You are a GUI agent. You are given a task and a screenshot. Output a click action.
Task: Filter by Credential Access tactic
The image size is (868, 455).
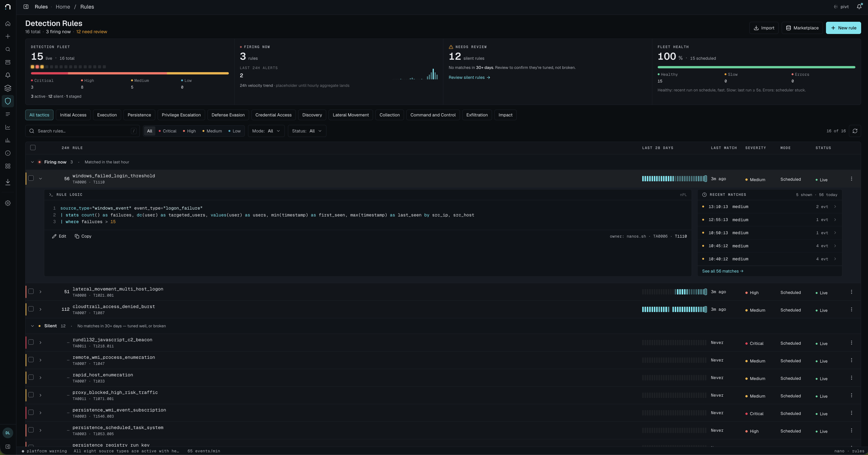click(273, 115)
